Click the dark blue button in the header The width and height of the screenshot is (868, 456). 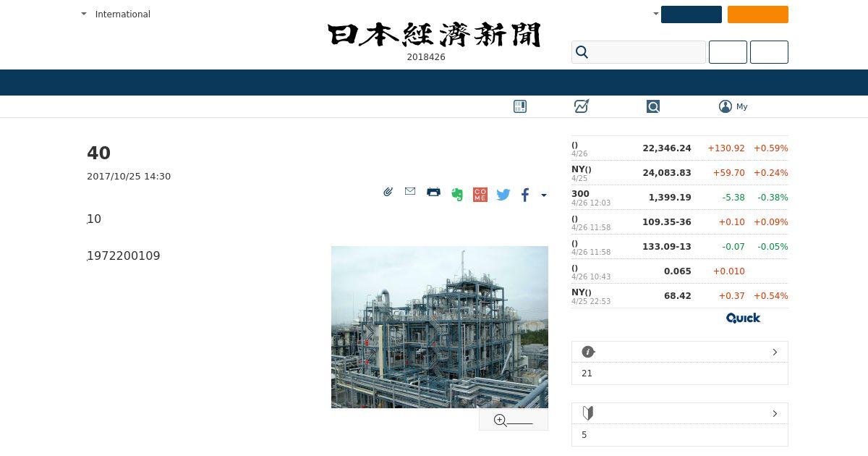[x=692, y=14]
